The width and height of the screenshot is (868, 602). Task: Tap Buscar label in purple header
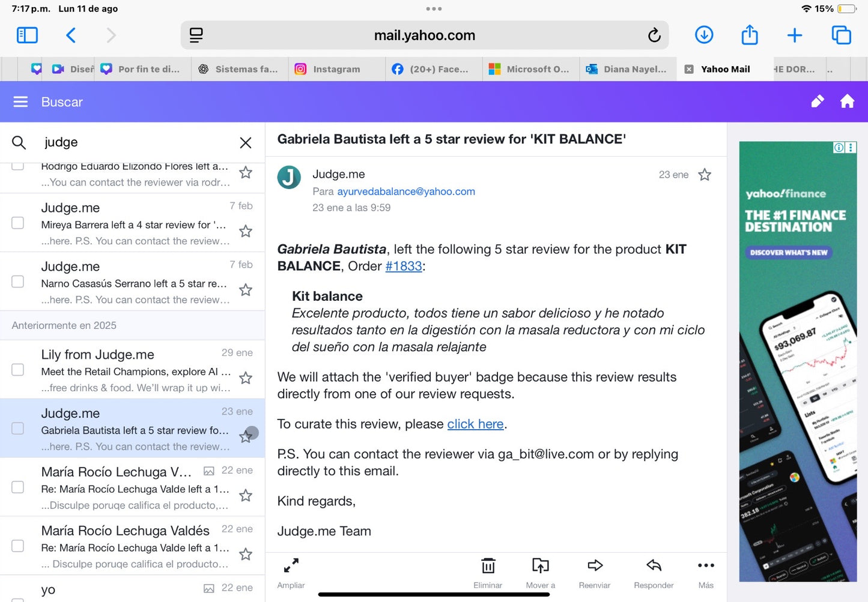pos(62,102)
